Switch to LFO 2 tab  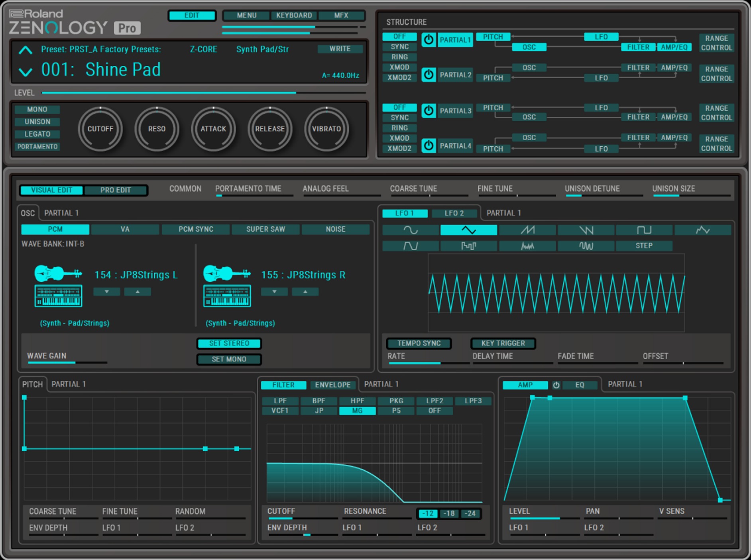tap(454, 213)
